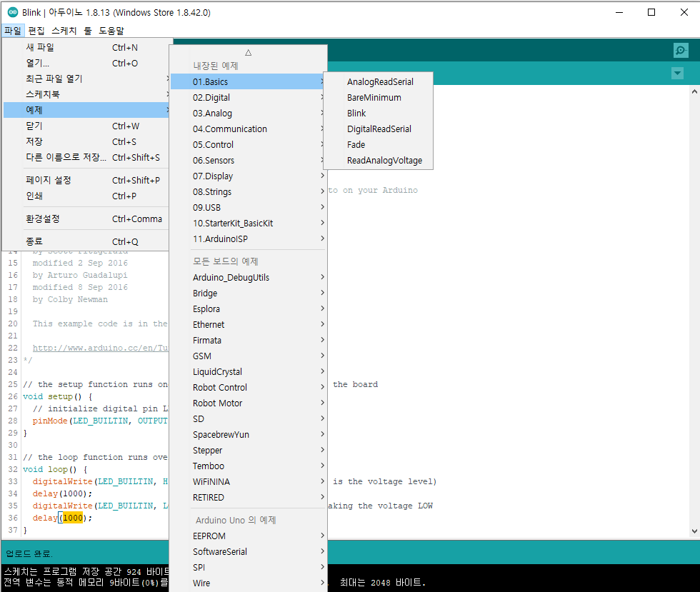Open 페이지 설정 menu entry
Screen dimensions: 700x592
click(x=86, y=180)
